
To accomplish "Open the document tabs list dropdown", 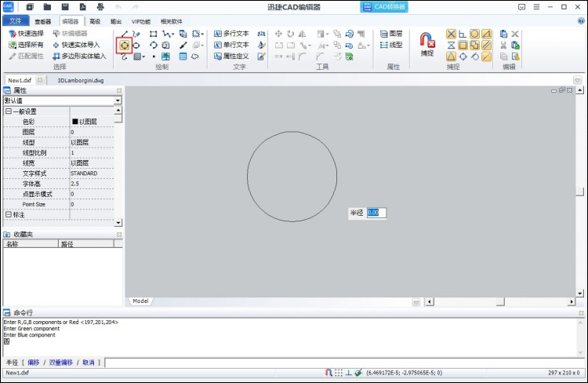I will click(x=578, y=80).
